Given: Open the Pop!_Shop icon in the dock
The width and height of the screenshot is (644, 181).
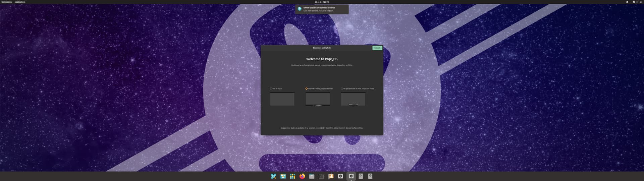Looking at the screenshot, I should coord(331,176).
